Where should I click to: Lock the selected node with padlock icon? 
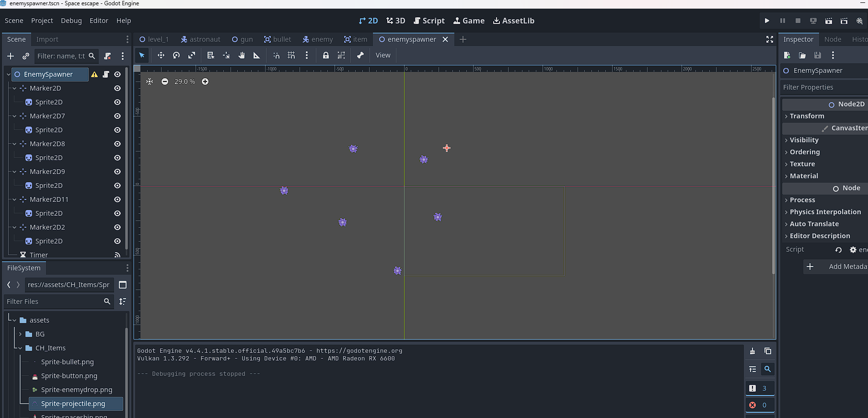pyautogui.click(x=326, y=56)
